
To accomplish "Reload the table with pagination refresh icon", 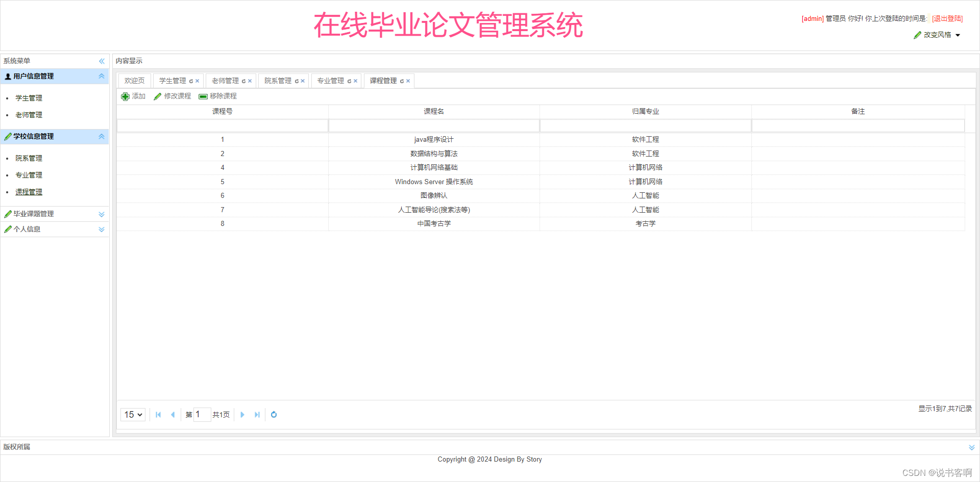I will point(274,415).
